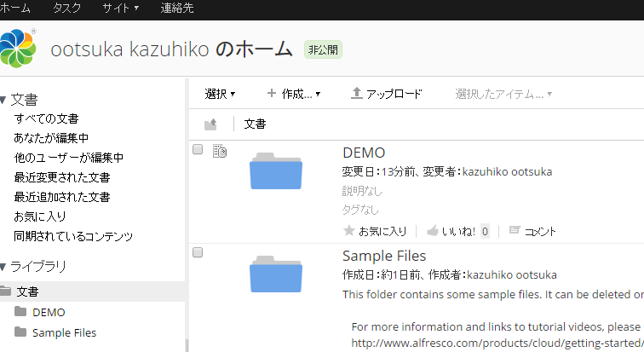The height and width of the screenshot is (352, 644).
Task: Click the thumbs-up icon for いいね! on DEMO
Action: (432, 231)
